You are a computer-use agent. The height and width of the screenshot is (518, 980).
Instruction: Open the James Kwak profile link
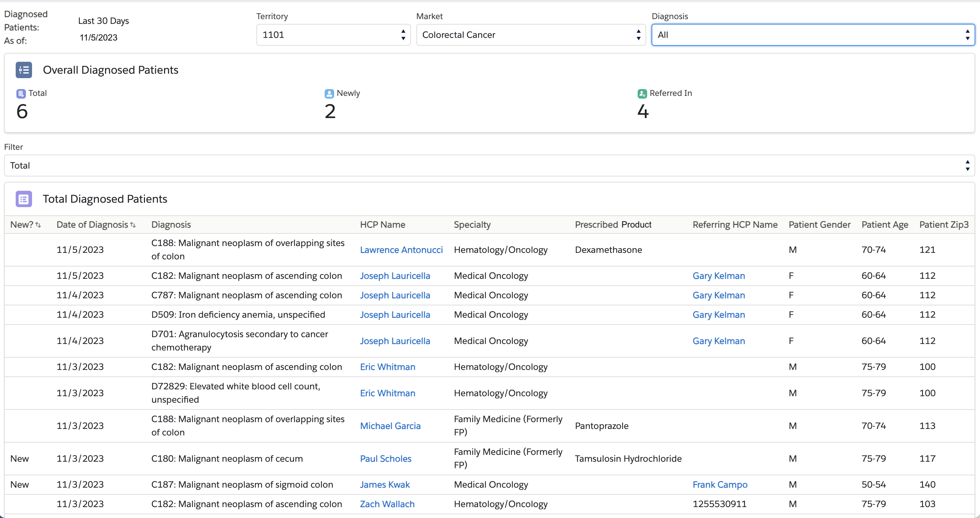pos(385,485)
